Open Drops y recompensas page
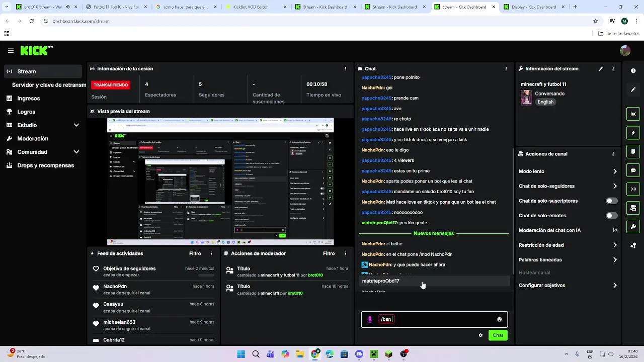644x362 pixels. [43, 165]
